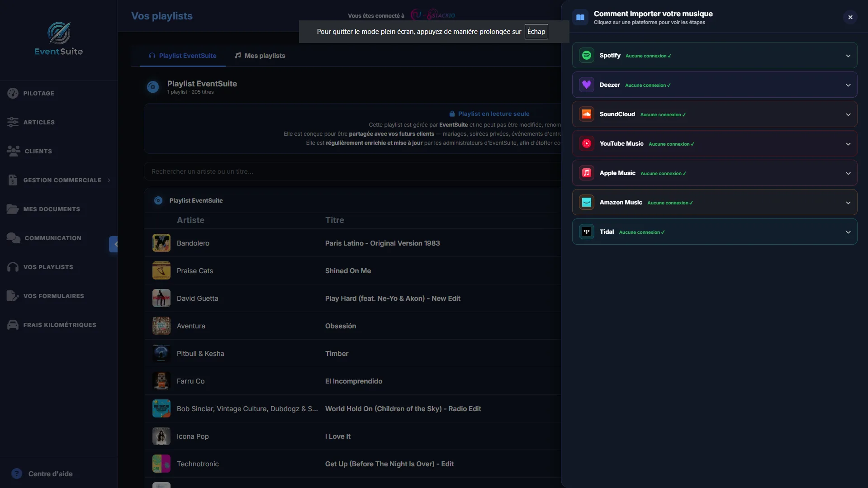The height and width of the screenshot is (488, 868).
Task: Select the title 'Shined On Me'
Action: click(x=348, y=270)
